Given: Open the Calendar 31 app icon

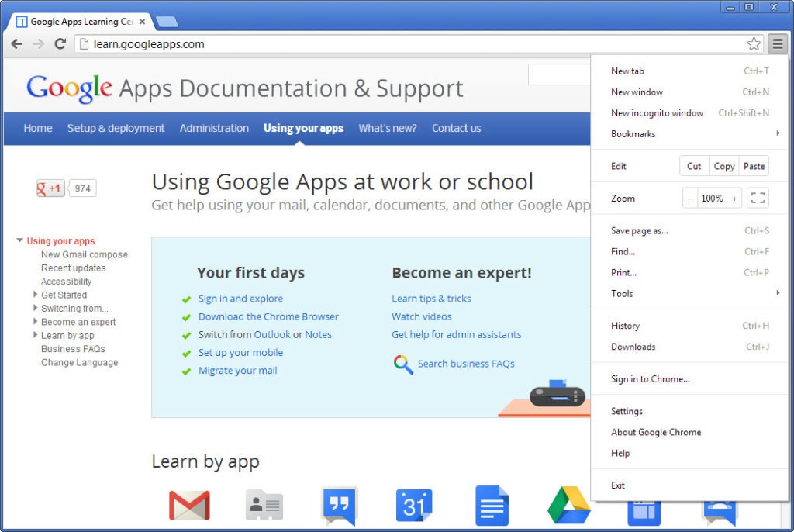Looking at the screenshot, I should click(414, 505).
